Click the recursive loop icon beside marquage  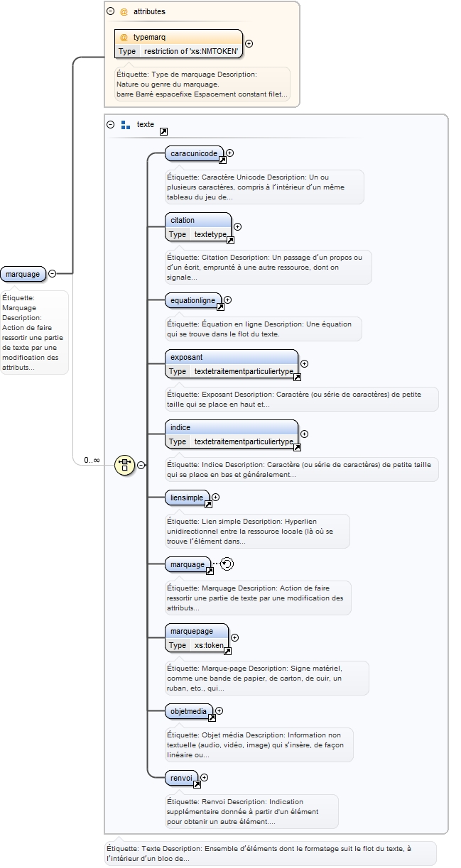[227, 564]
